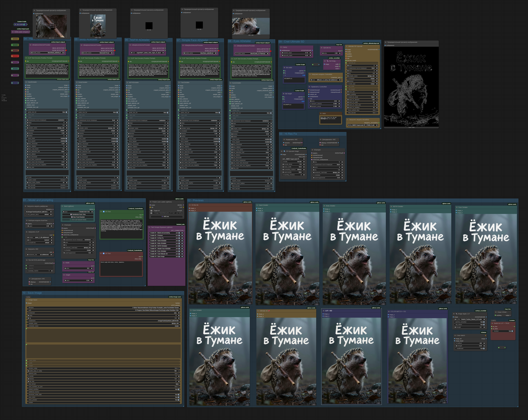
Task: Click the go-to arrow for Enable 10 - Save Image
Action: (182, 257)
